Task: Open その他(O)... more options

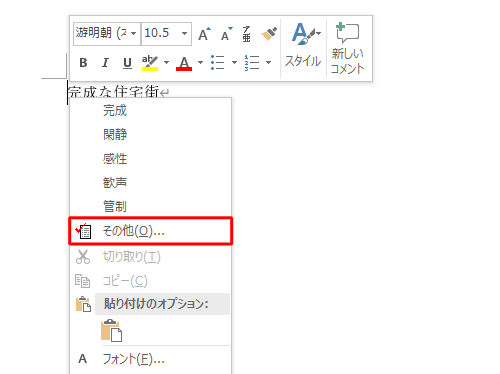Action: coord(150,231)
